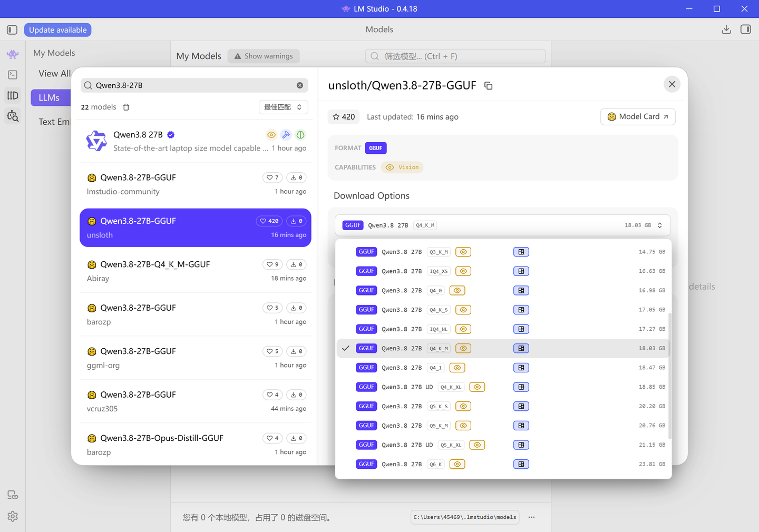Viewport: 759px width, 532px height.
Task: Click the grid icon on Q4_K_S row
Action: point(521,310)
